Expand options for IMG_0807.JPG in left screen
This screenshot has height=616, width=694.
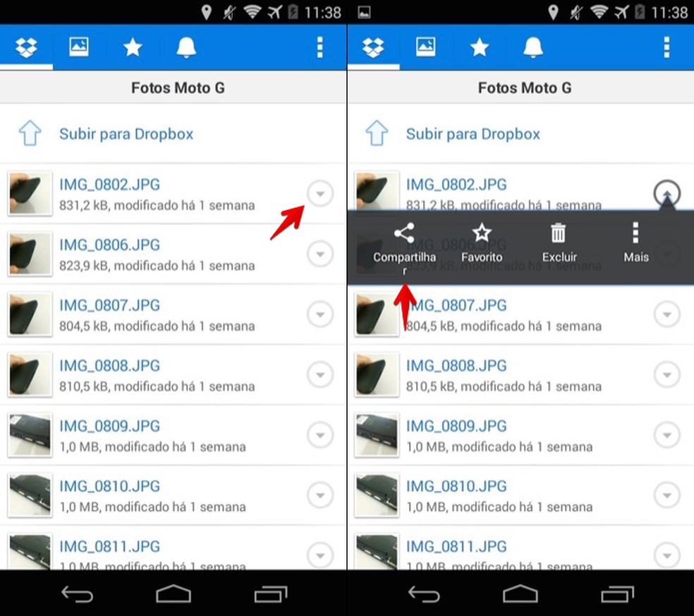320,314
